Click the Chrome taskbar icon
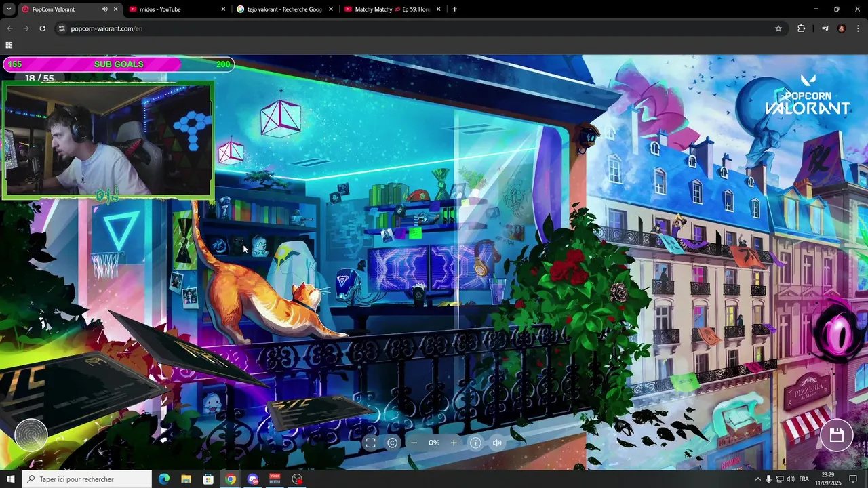 tap(231, 479)
